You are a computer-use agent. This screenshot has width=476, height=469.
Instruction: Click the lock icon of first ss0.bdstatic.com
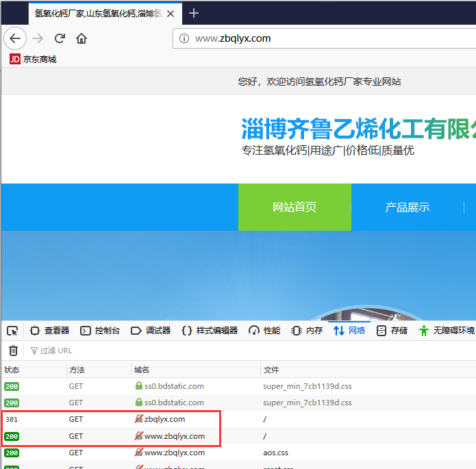pyautogui.click(x=139, y=386)
